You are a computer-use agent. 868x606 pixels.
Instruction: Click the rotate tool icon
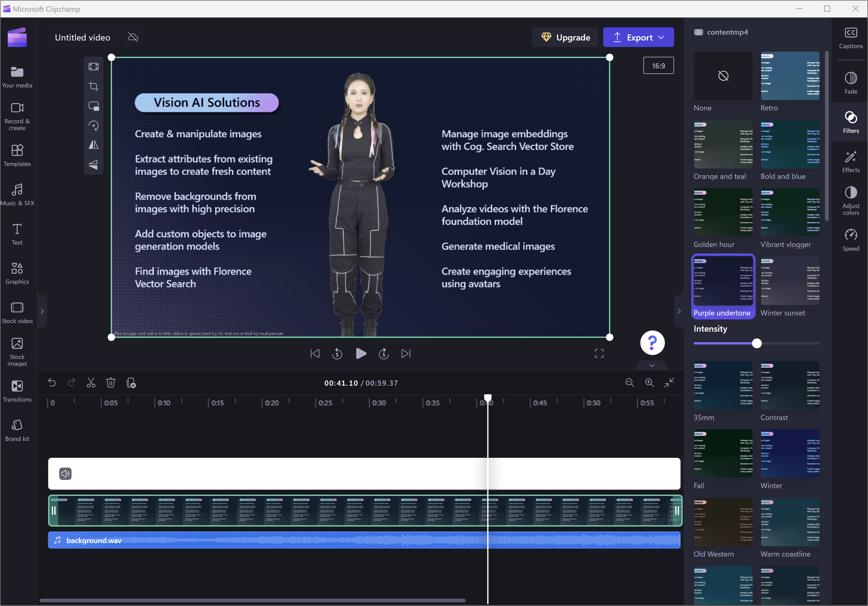pos(93,125)
